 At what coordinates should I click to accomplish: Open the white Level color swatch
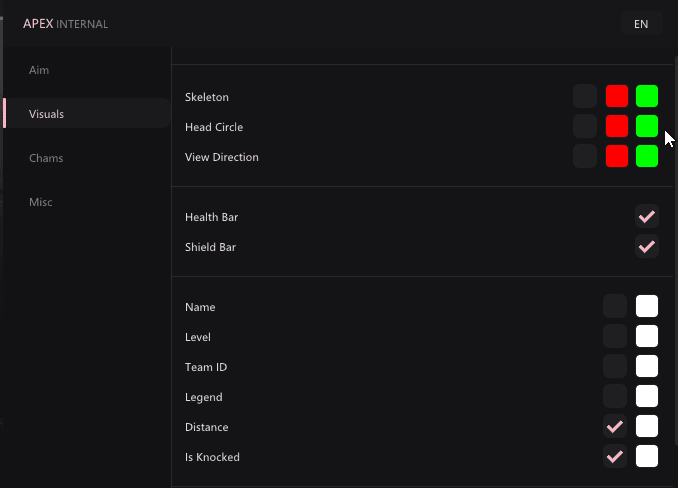coord(647,336)
